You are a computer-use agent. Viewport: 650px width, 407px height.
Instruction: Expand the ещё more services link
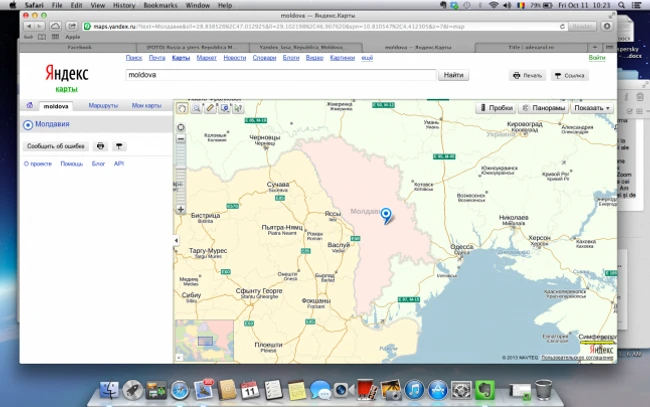click(366, 58)
